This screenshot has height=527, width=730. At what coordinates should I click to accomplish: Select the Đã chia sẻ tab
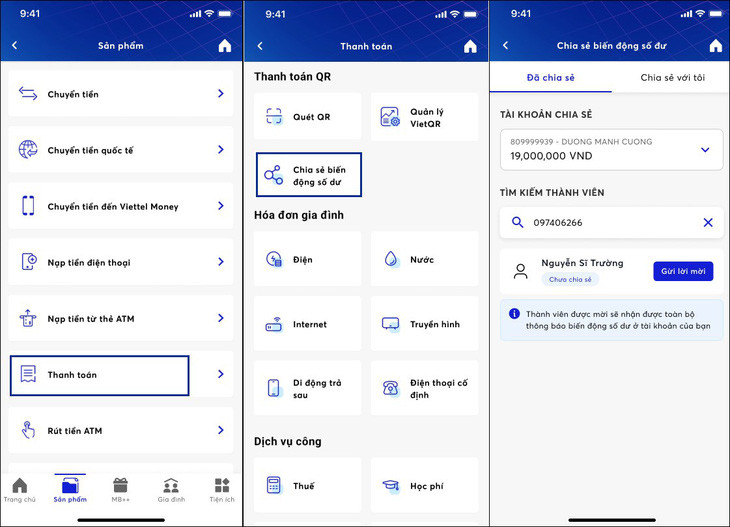550,77
